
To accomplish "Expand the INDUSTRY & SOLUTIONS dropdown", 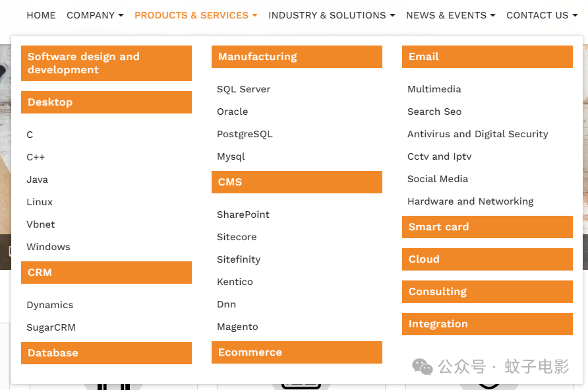I will 332,15.
